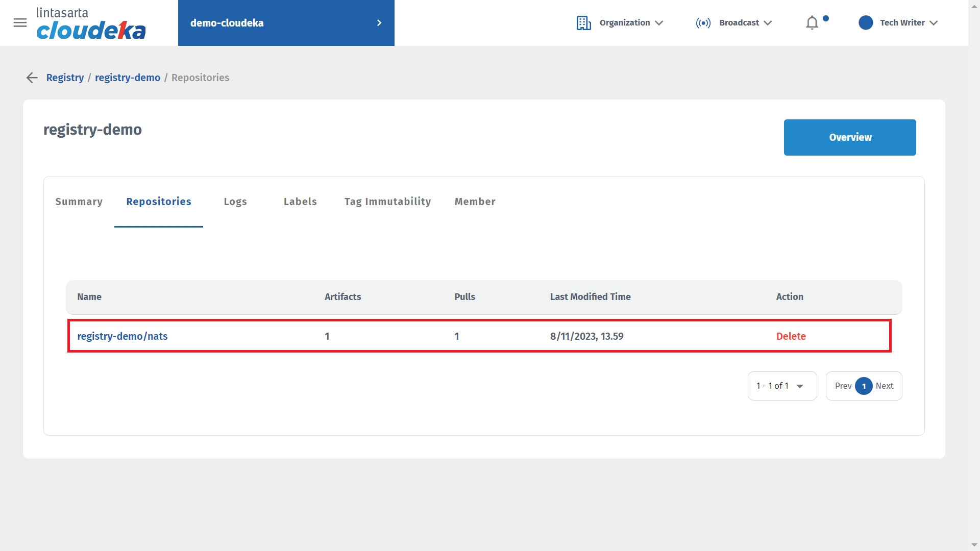Click the demo-cloudeka project chevron arrow

tap(379, 23)
